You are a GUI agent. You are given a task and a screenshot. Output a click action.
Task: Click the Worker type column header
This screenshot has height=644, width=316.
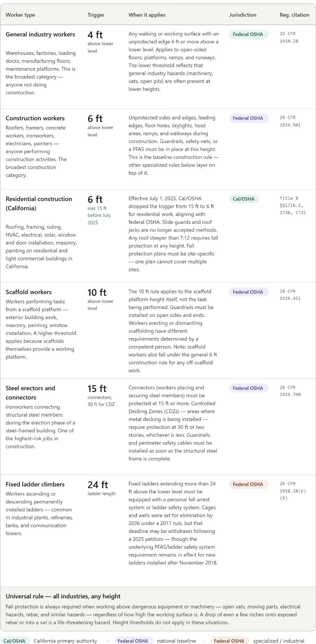click(x=20, y=15)
